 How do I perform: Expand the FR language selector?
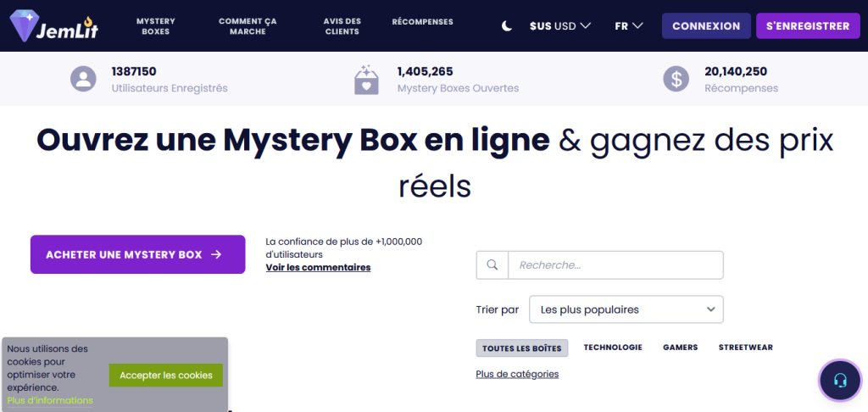point(629,26)
